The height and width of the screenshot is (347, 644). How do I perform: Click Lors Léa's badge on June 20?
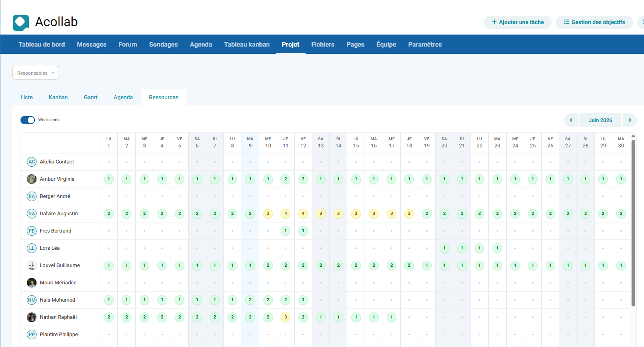(444, 248)
